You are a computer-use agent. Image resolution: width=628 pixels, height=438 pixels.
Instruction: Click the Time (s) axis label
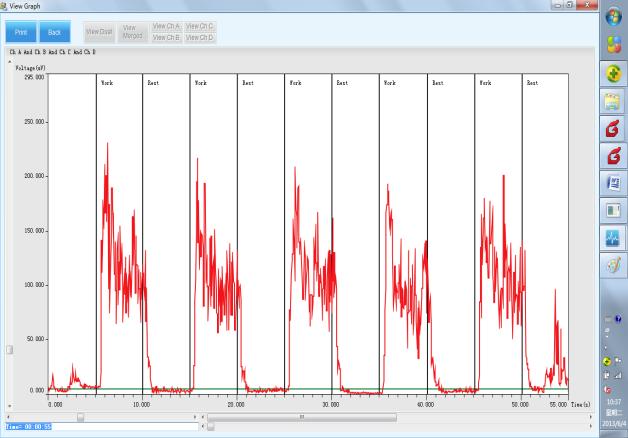[580, 405]
